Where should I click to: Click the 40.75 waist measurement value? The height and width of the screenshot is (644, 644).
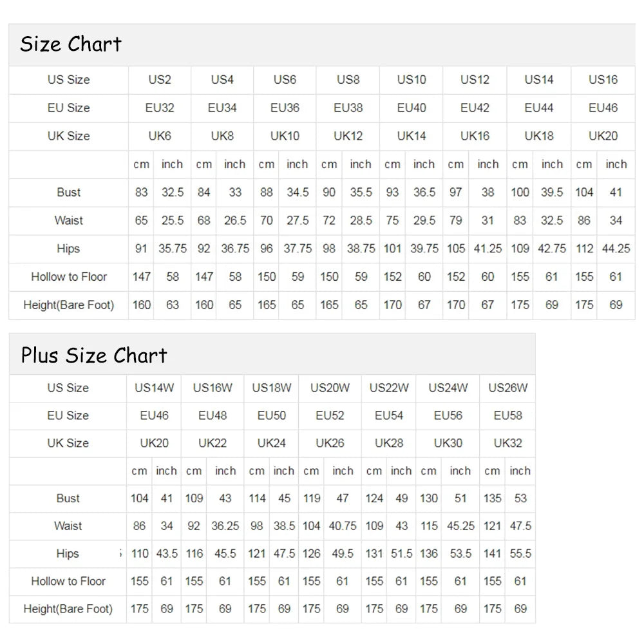(343, 526)
